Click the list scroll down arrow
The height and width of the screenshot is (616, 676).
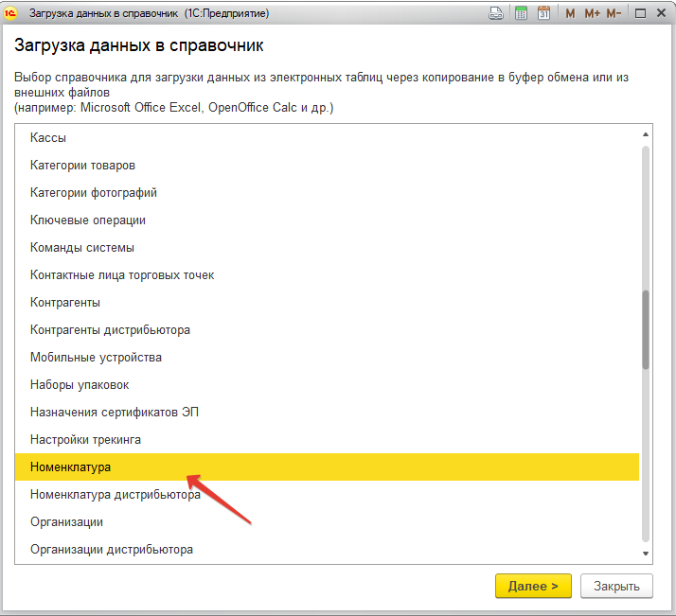(646, 554)
